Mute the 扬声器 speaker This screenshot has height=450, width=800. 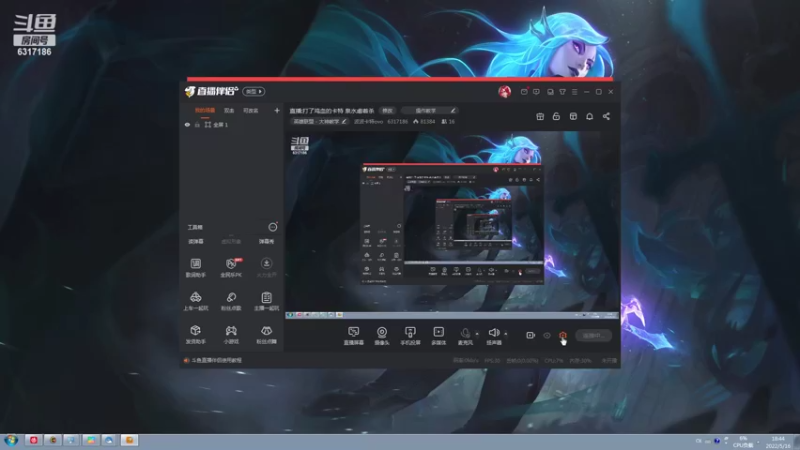point(493,336)
